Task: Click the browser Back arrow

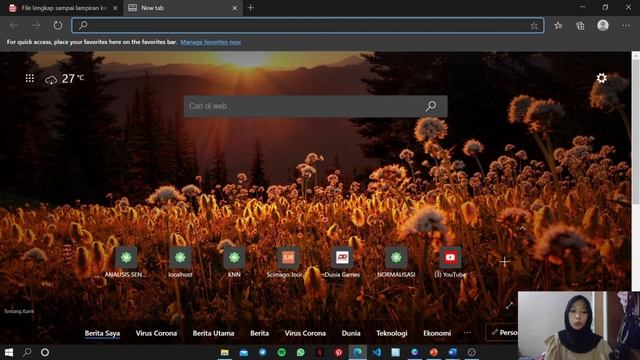Action: (14, 25)
